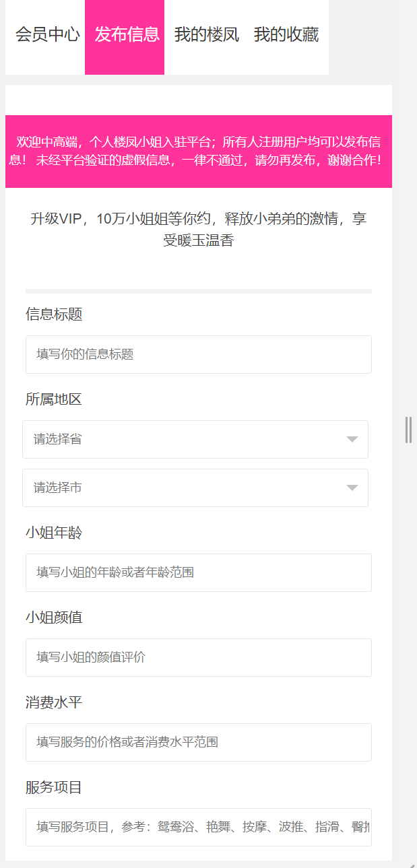Expand the 请选择省 province dropdown
The image size is (417, 868).
[189, 439]
